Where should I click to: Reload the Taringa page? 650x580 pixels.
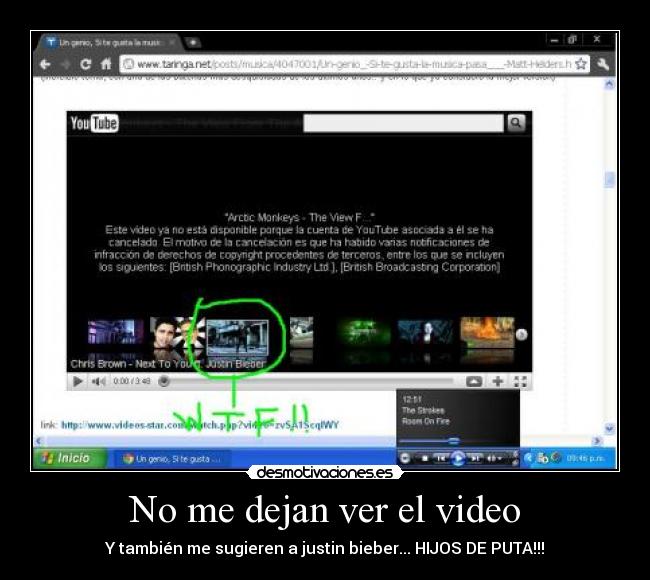tap(85, 64)
